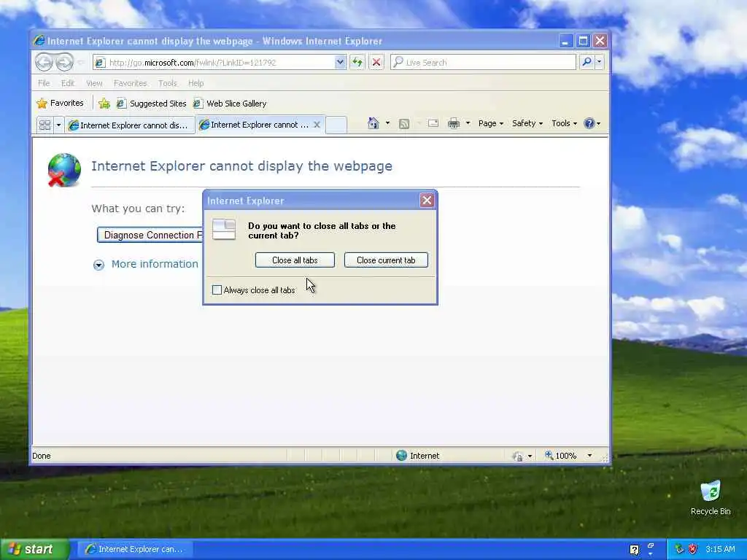The width and height of the screenshot is (747, 560).
Task: Click the globe error icon on page
Action: (x=64, y=169)
